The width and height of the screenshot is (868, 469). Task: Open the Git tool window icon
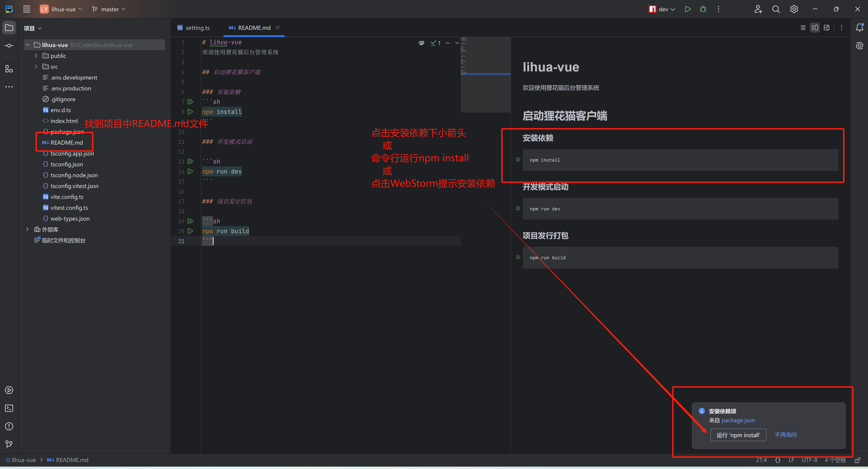pyautogui.click(x=9, y=444)
